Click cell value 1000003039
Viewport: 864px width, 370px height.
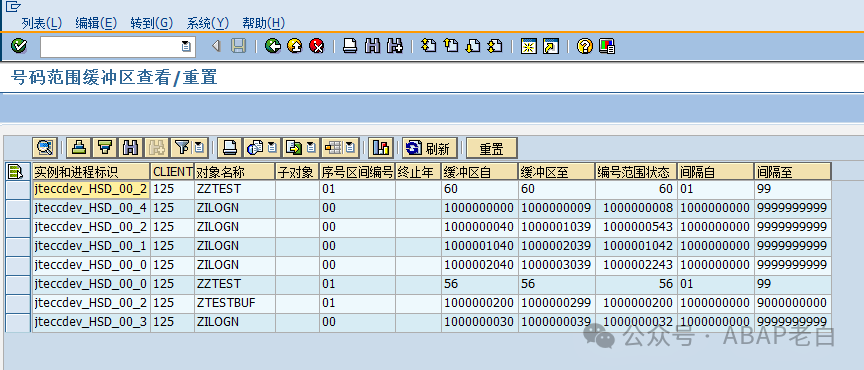click(x=557, y=265)
